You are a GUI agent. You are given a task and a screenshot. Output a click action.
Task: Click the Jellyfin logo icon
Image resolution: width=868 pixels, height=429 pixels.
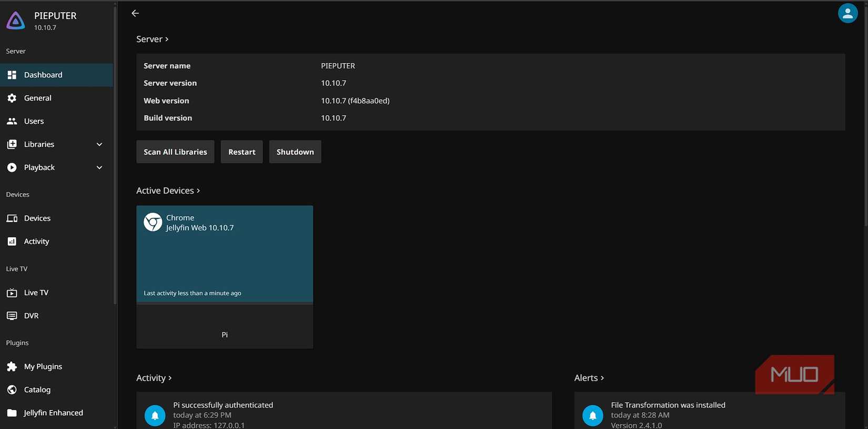point(15,21)
